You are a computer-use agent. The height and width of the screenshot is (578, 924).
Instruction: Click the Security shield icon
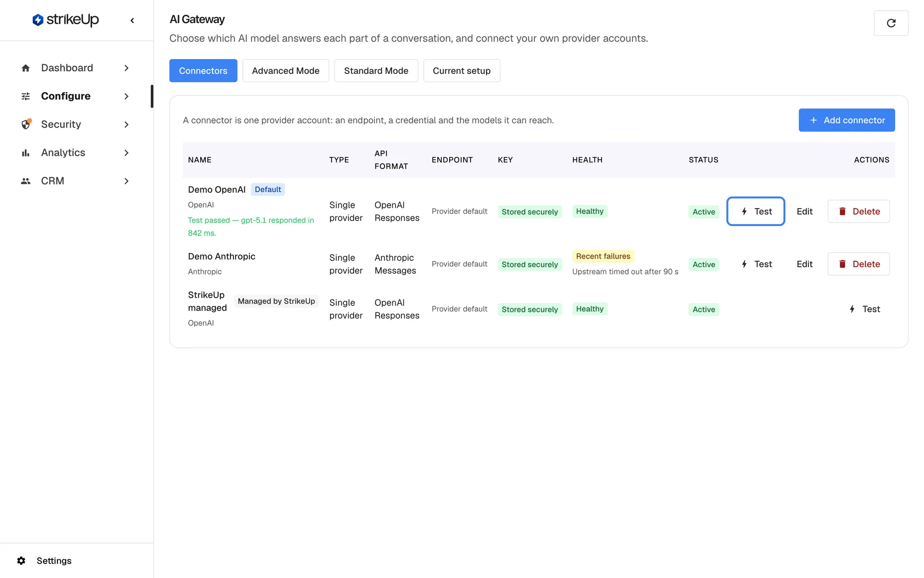pos(26,124)
